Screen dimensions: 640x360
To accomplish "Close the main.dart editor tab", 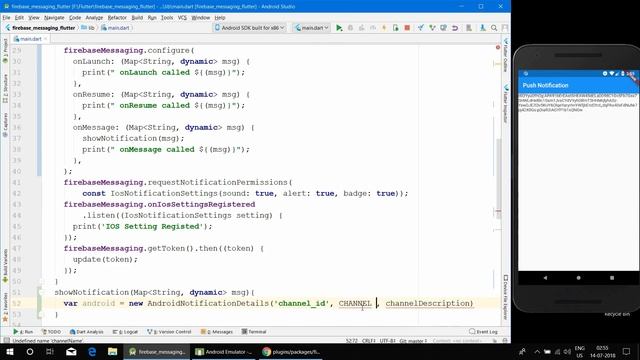I will coord(46,39).
